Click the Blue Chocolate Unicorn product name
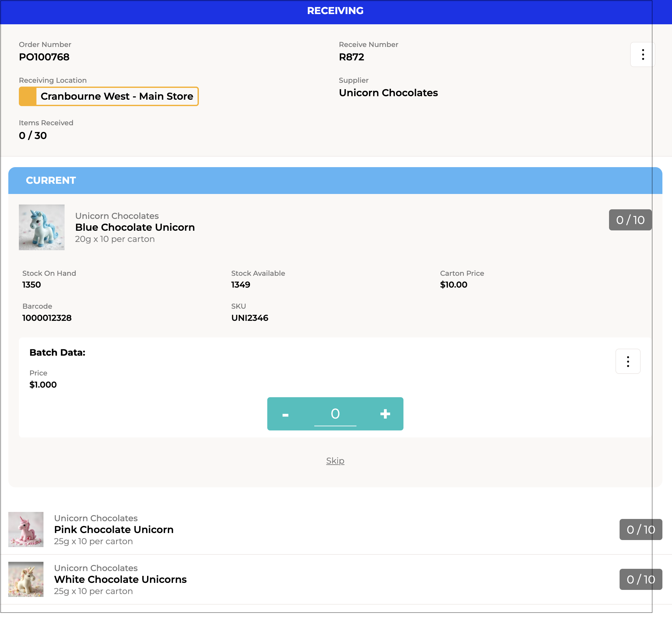Viewport: 672px width, 634px height. click(135, 227)
